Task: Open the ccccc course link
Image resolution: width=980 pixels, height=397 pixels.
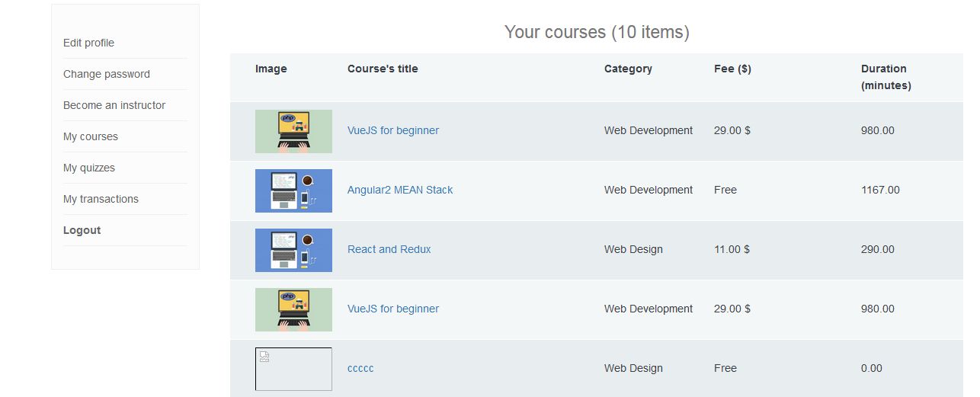Action: coord(360,368)
